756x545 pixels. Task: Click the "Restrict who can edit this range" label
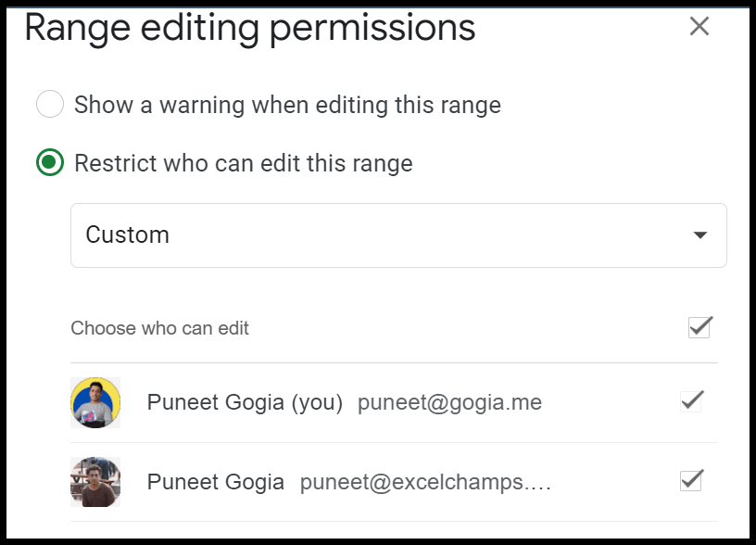pyautogui.click(x=244, y=163)
